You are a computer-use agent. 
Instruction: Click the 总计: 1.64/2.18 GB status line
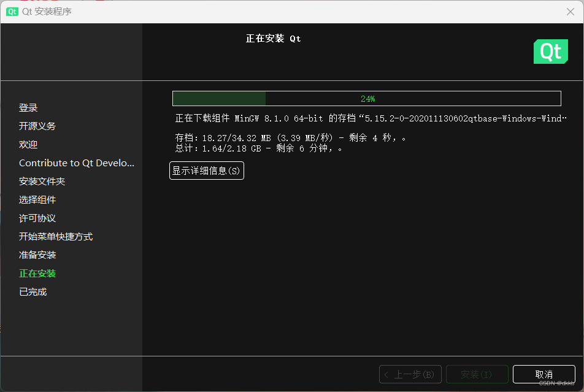[258, 148]
